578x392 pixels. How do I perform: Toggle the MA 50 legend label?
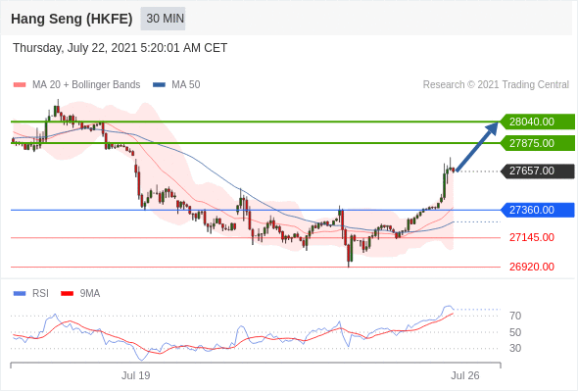point(186,85)
